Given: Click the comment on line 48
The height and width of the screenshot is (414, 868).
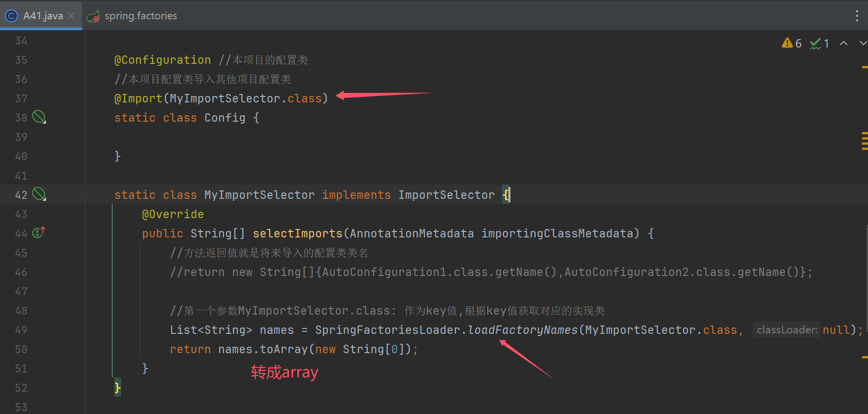Looking at the screenshot, I should 387,311.
